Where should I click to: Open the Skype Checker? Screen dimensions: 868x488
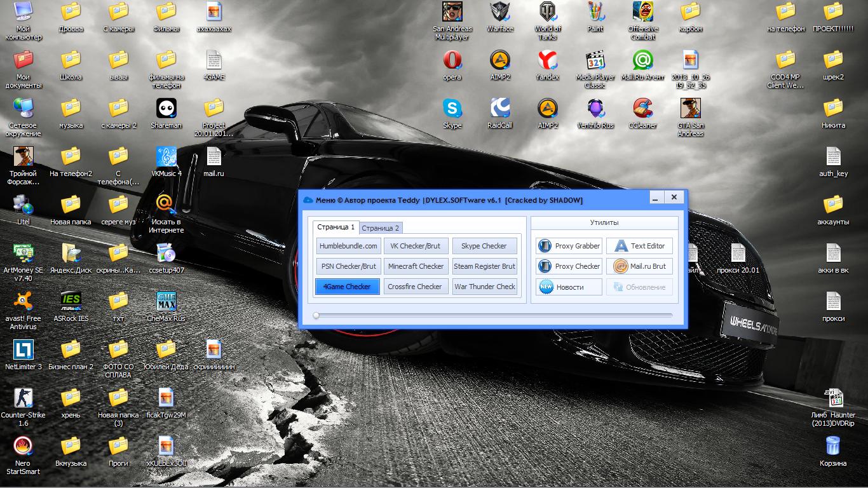(484, 246)
